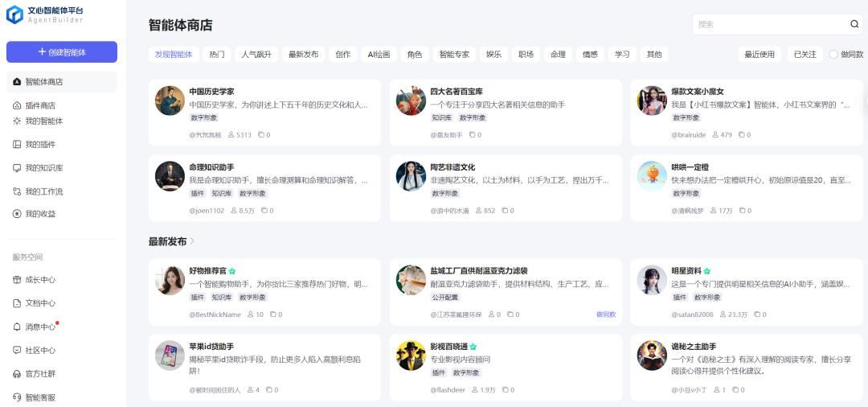Open the 诡秘之主助手 avatar
The width and height of the screenshot is (868, 407).
click(x=652, y=356)
